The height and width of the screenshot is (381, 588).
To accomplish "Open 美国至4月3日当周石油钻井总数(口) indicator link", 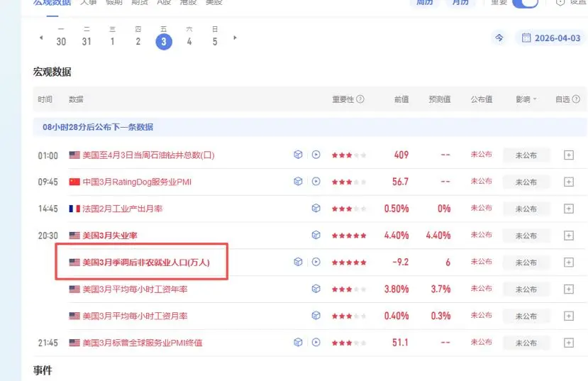I will 148,155.
